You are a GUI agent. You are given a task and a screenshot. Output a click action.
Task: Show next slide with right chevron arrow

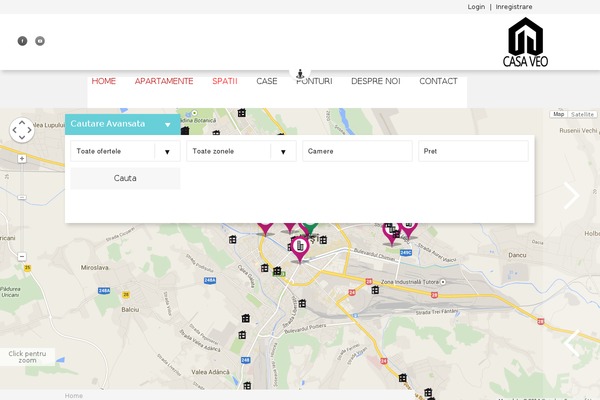[572, 196]
